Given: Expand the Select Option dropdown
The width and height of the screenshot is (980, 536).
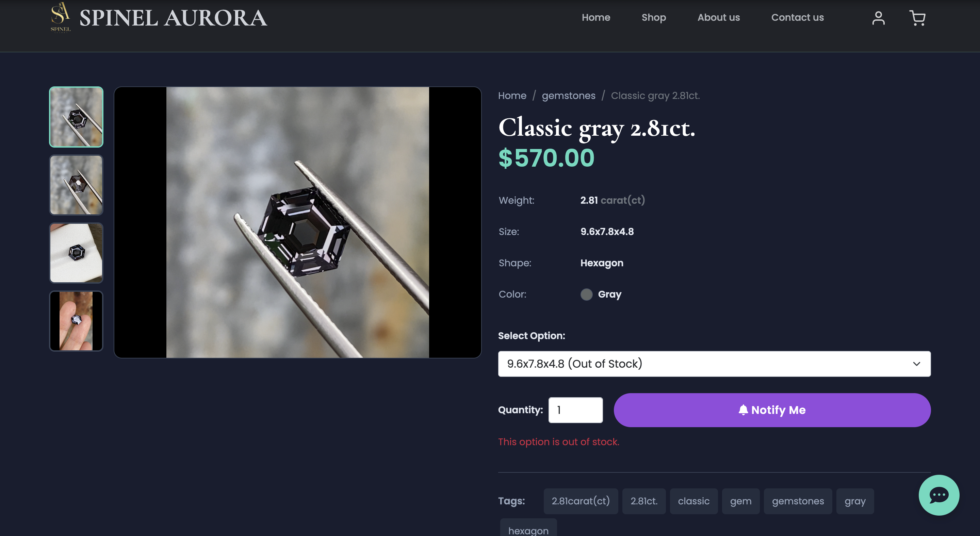Looking at the screenshot, I should 714,364.
